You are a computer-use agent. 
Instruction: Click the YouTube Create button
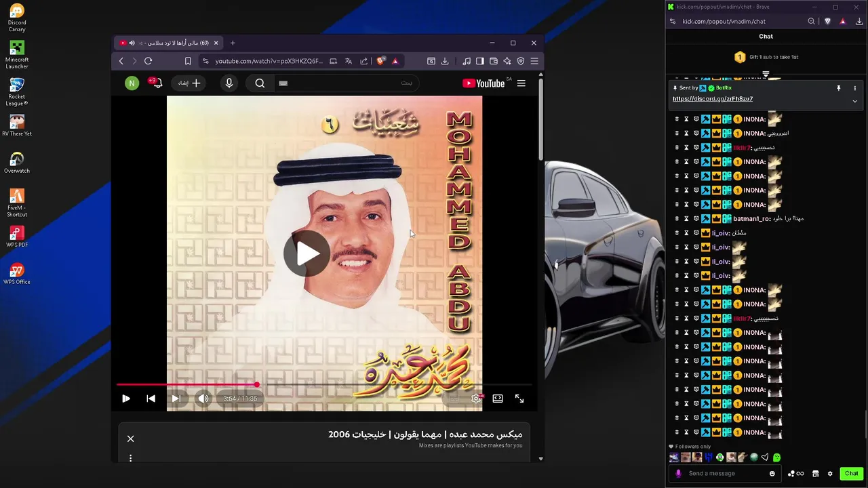(189, 83)
